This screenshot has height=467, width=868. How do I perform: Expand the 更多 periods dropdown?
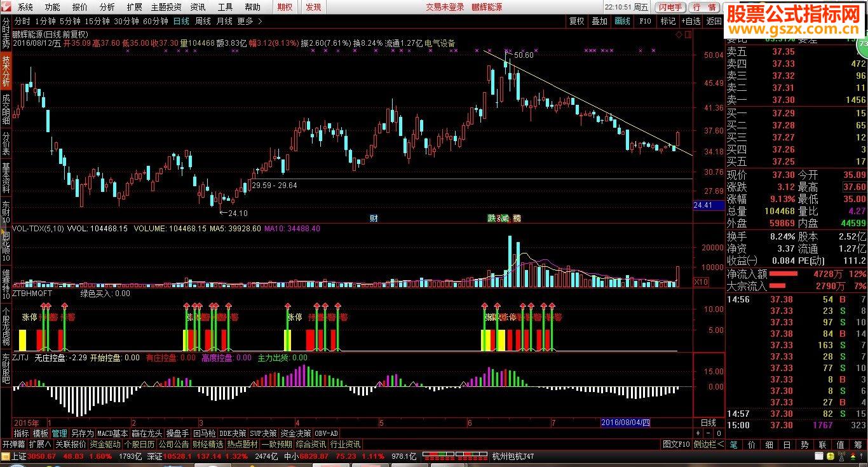pyautogui.click(x=248, y=21)
